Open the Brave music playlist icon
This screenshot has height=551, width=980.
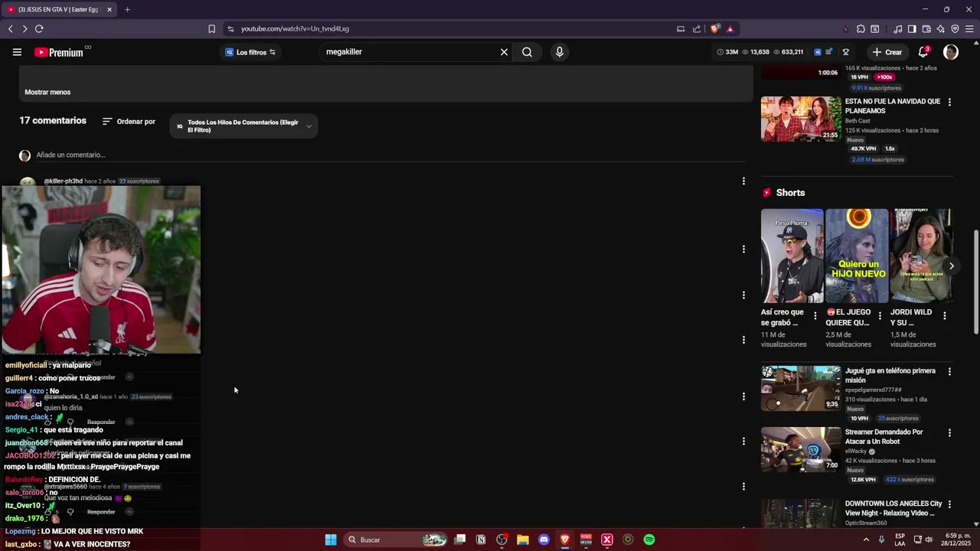tap(898, 28)
